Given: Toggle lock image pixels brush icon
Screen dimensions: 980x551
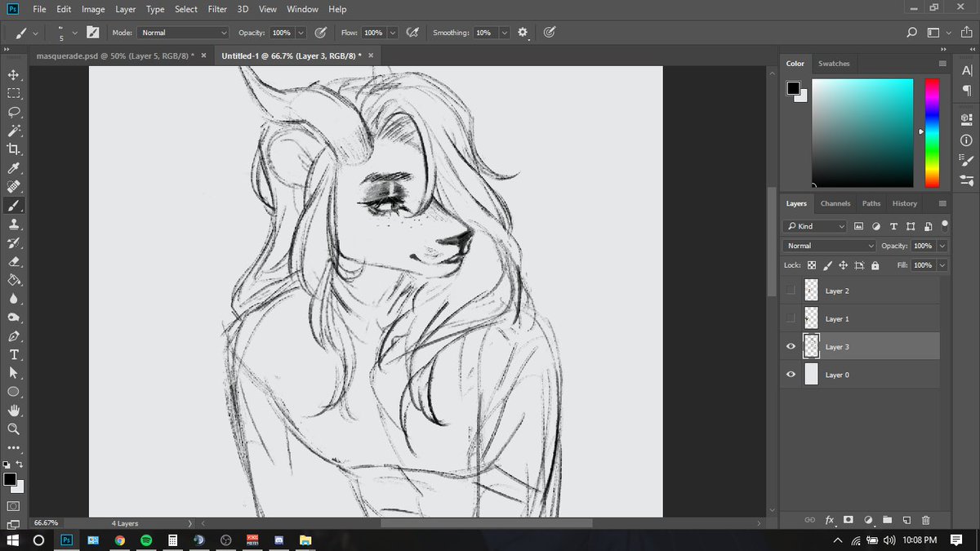Looking at the screenshot, I should point(827,265).
